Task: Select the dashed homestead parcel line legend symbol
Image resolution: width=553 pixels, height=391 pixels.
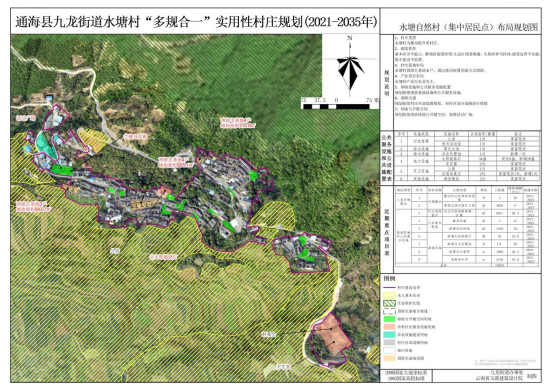Action: point(389,311)
